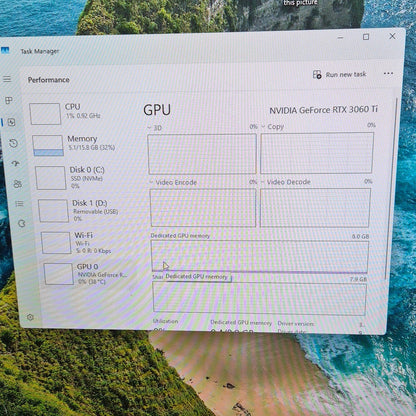Screen dimensions: 416x416
Task: Click the Performance page heading
Action: (x=49, y=80)
